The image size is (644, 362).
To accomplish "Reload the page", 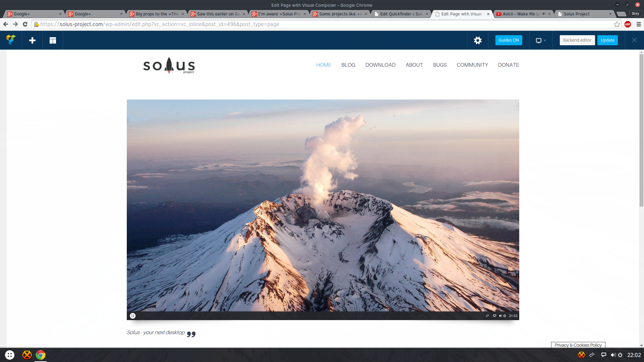I will (x=25, y=24).
